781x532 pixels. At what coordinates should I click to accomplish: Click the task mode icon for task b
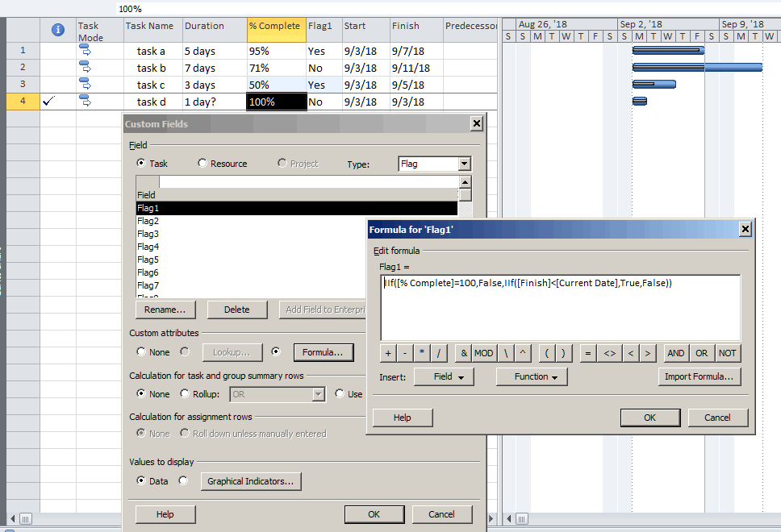tap(86, 67)
